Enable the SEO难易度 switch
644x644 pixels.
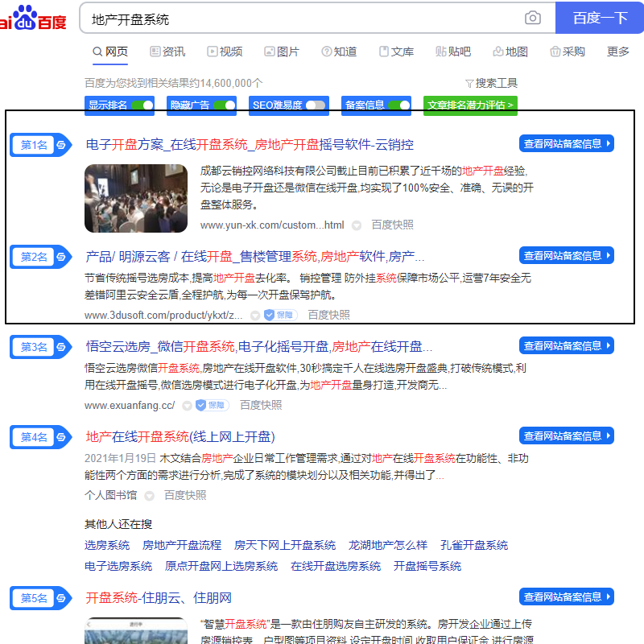316,105
